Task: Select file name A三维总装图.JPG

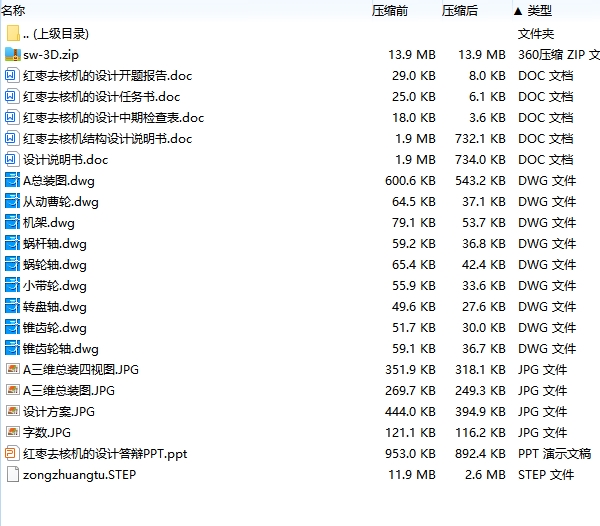Action: [x=69, y=391]
